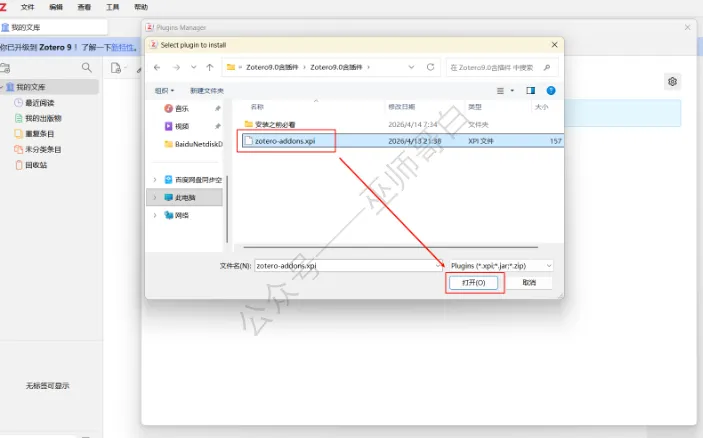The image size is (703, 438).
Task: Open 重复条目 in the Zotero sidebar
Action: pos(39,134)
